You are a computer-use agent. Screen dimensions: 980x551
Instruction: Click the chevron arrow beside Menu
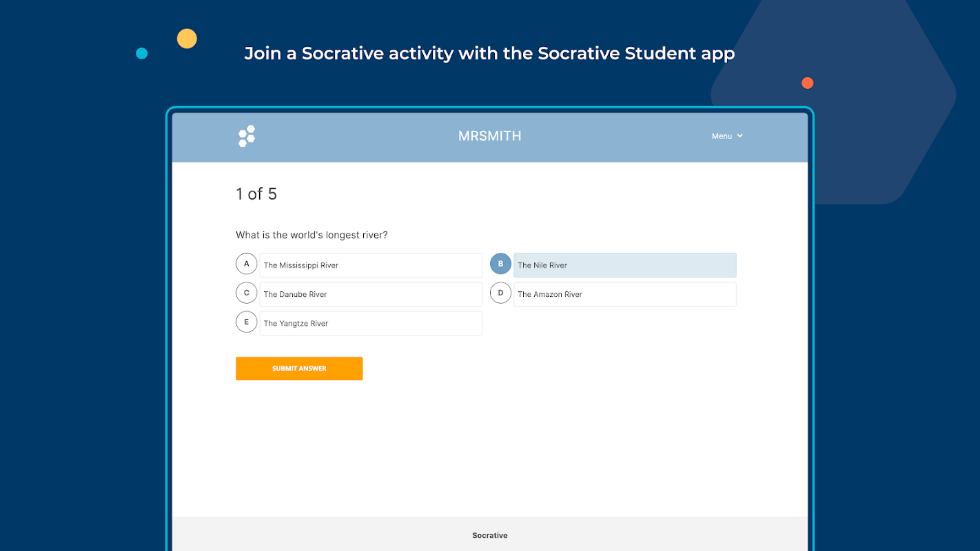coord(740,136)
